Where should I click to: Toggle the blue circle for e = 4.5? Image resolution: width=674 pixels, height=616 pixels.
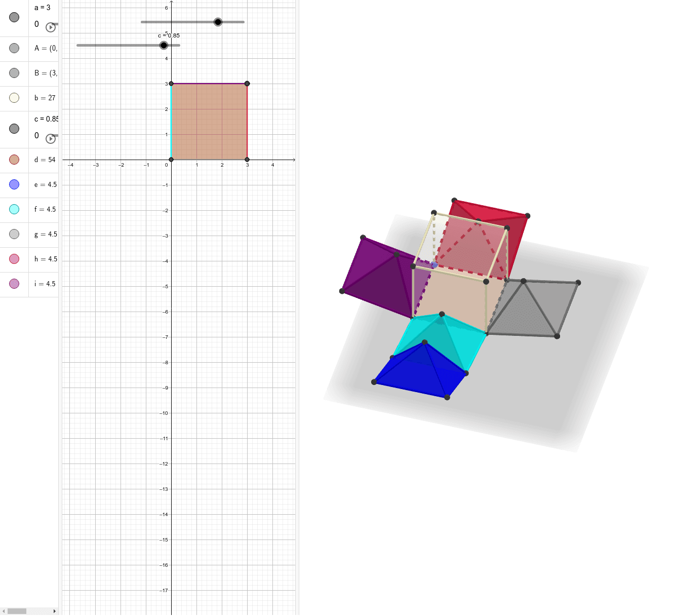pyautogui.click(x=14, y=184)
